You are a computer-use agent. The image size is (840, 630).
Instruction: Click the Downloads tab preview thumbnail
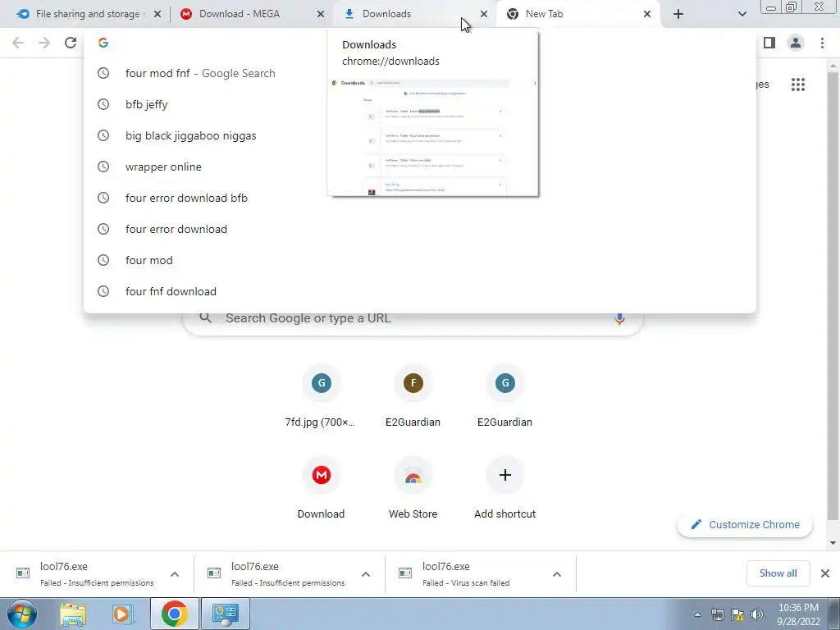point(433,136)
